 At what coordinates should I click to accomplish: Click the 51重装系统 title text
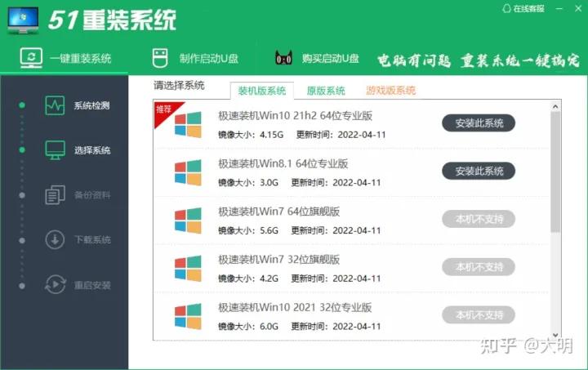click(x=112, y=20)
